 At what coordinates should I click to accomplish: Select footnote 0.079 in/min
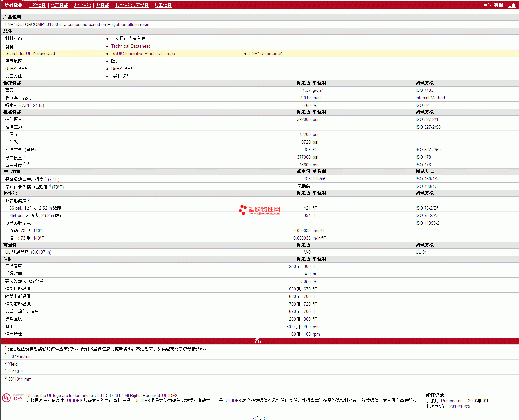coord(20,357)
